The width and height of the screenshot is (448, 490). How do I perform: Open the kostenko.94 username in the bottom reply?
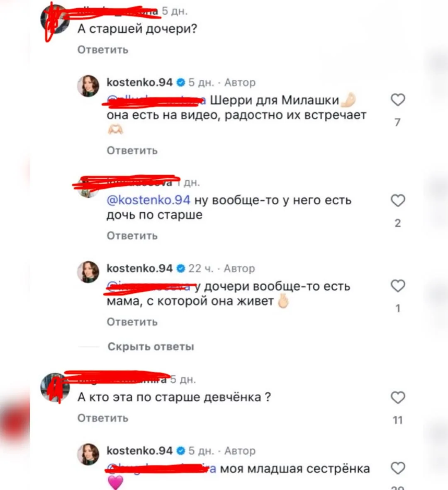tap(139, 451)
